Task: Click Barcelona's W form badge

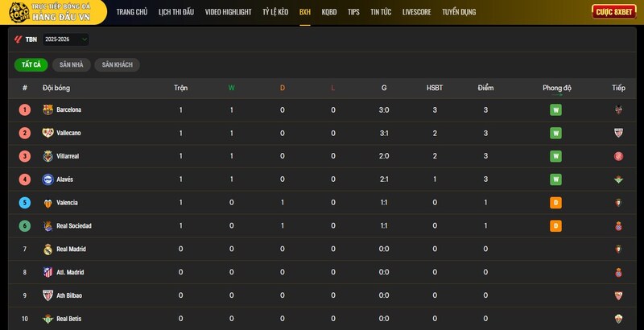Action: 555,110
